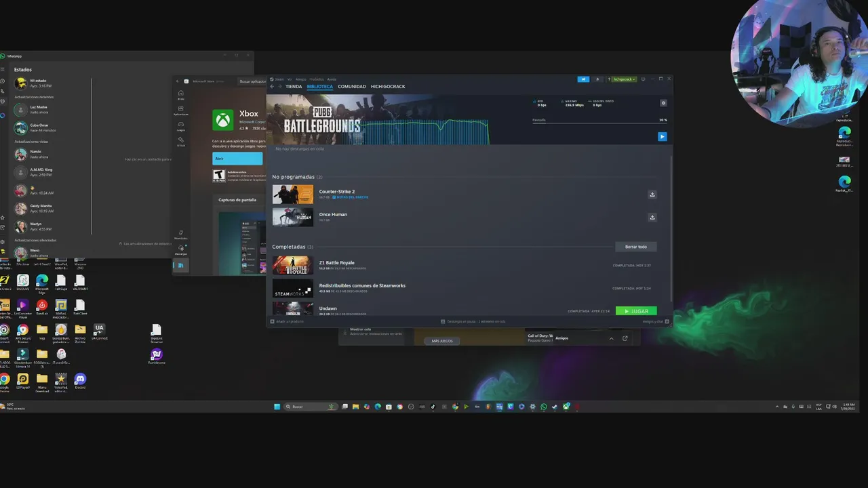Screen dimensions: 868x488
Task: Click Añadir un producto at bottom-left
Action: (287, 321)
